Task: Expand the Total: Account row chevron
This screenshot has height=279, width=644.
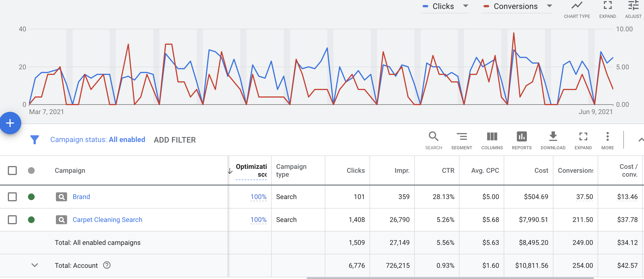Action: click(x=35, y=265)
